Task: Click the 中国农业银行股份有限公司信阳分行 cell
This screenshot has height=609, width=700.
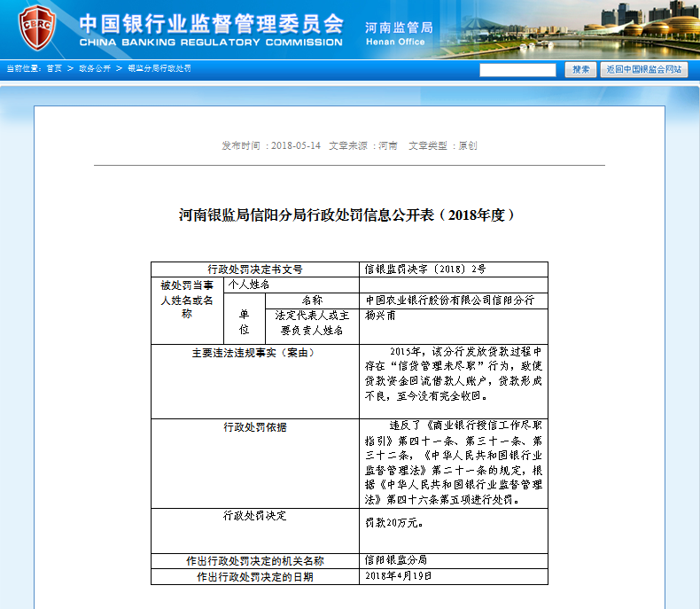Action: (x=450, y=301)
